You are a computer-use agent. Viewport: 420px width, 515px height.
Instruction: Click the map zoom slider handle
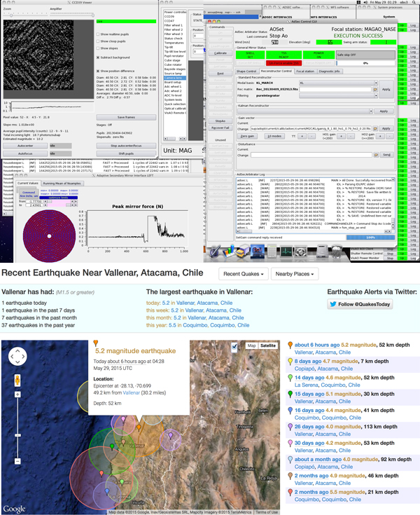coord(17,436)
